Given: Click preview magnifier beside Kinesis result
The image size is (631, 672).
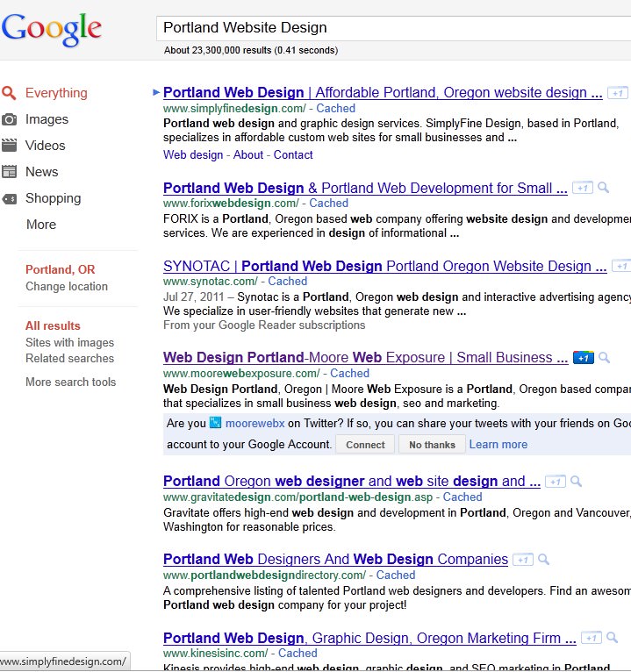Looking at the screenshot, I should 613,637.
